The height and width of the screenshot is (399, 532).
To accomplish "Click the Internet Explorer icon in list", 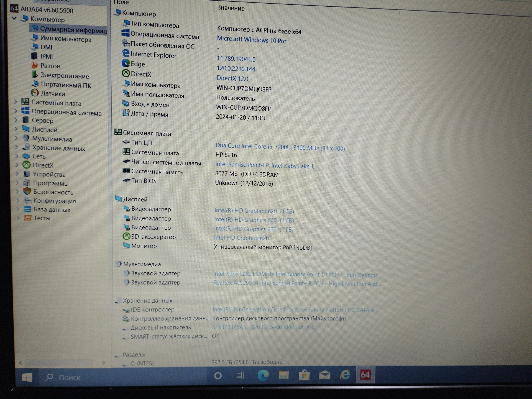I will pyautogui.click(x=126, y=53).
